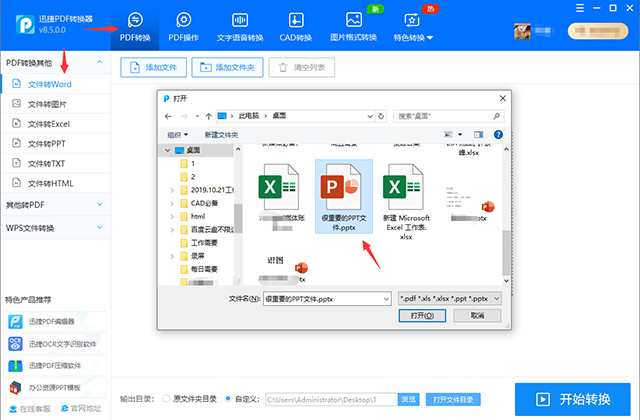
Task: Open 迅捷PDF压缩软件 recommended product
Action: click(x=56, y=366)
